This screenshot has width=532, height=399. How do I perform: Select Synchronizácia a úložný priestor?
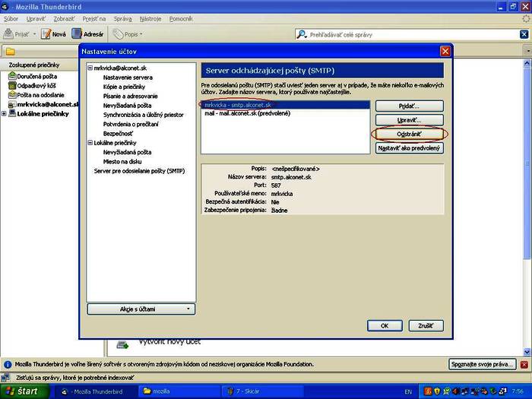[143, 115]
